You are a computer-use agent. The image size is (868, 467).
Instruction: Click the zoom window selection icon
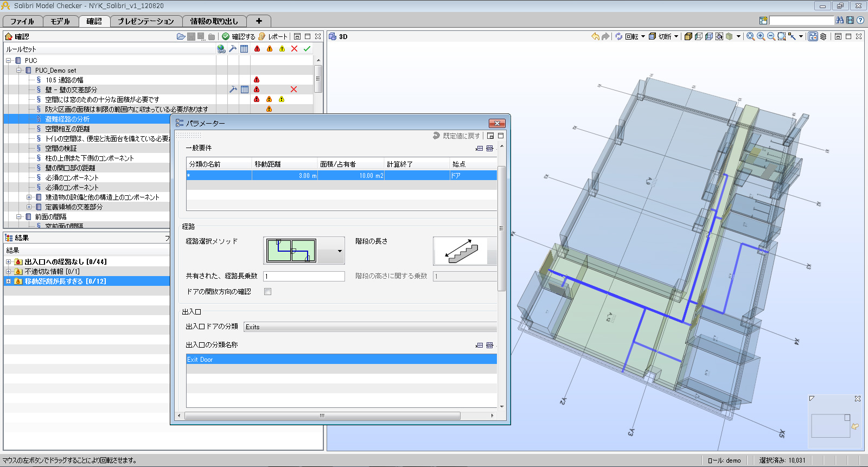pos(781,36)
